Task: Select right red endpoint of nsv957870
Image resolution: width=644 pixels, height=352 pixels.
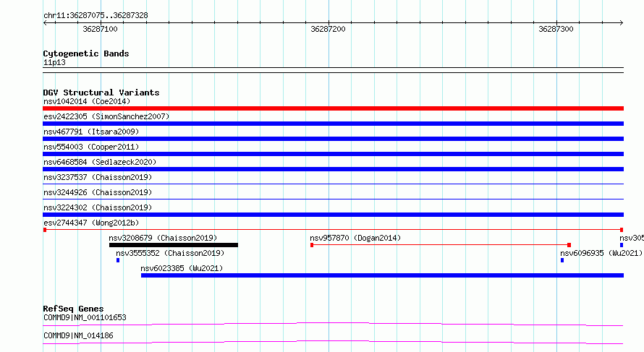Action: tap(569, 245)
